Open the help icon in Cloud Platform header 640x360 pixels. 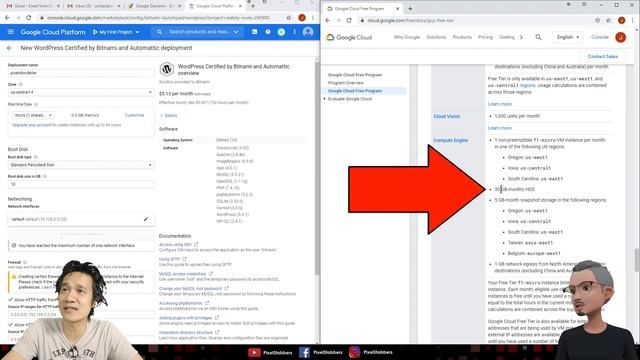(x=268, y=32)
